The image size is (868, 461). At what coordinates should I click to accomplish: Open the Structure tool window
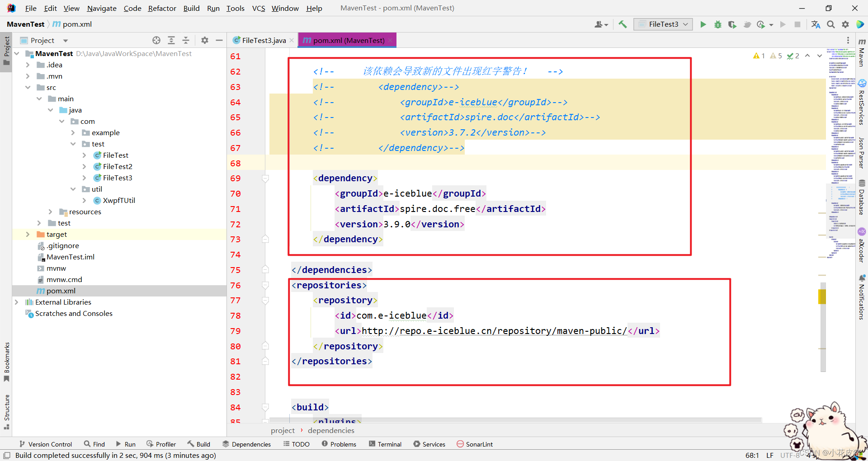pos(6,412)
